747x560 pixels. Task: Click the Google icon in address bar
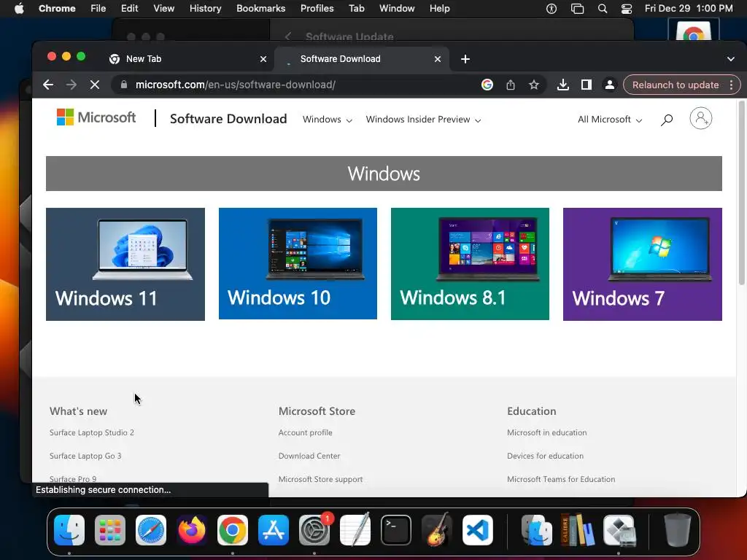[x=487, y=85]
